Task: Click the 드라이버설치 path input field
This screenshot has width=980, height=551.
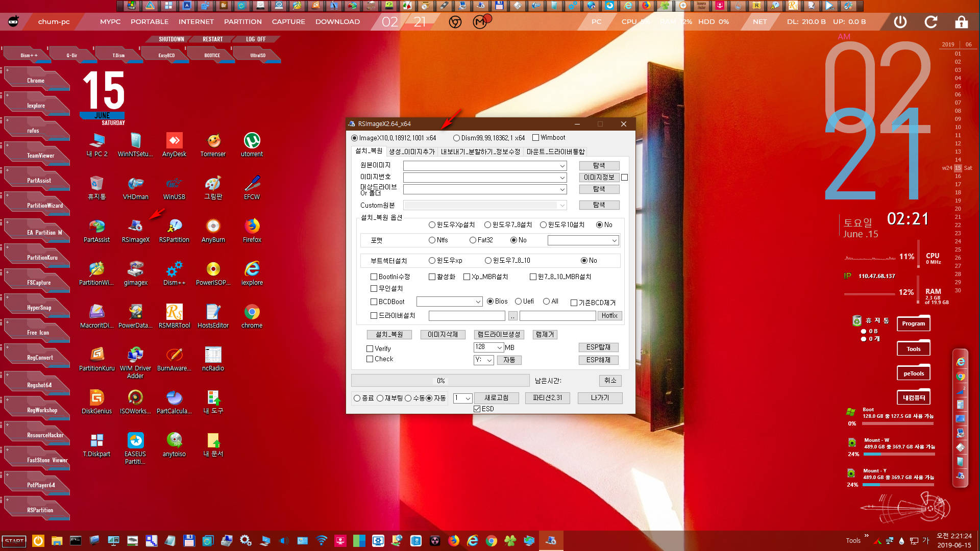Action: [x=467, y=316]
